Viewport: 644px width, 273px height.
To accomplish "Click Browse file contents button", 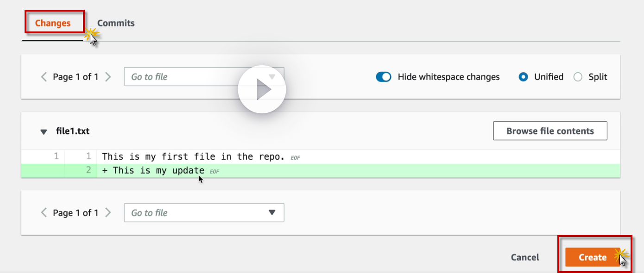I will pyautogui.click(x=550, y=131).
